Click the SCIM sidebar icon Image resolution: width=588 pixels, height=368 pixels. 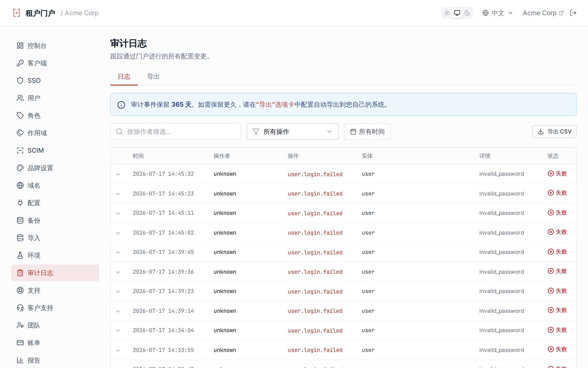coord(20,150)
